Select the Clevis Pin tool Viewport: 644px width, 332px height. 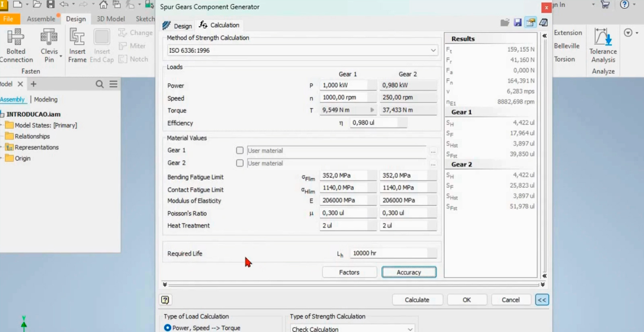(x=49, y=37)
